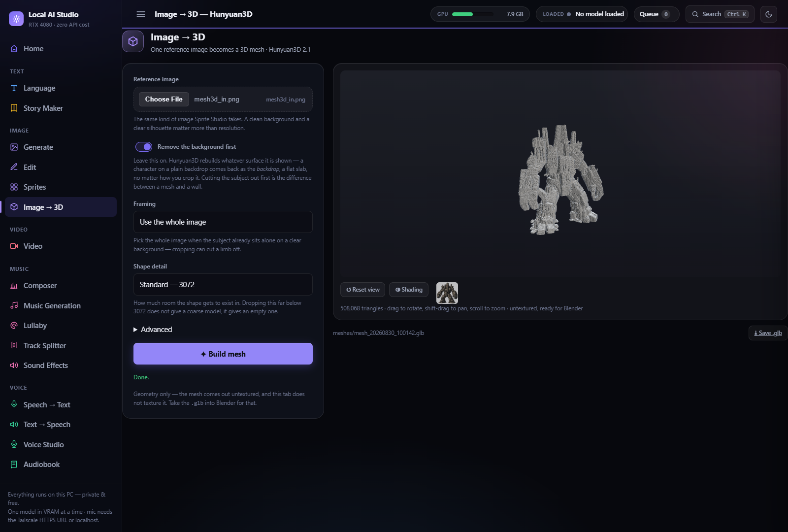Toggle Shading mode in the viewer
This screenshot has width=788, height=532.
(409, 290)
